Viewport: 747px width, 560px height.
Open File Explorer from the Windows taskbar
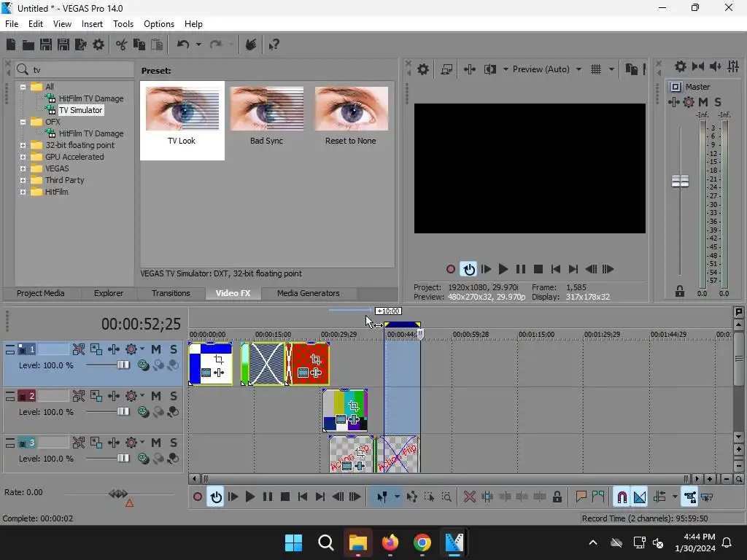point(357,542)
